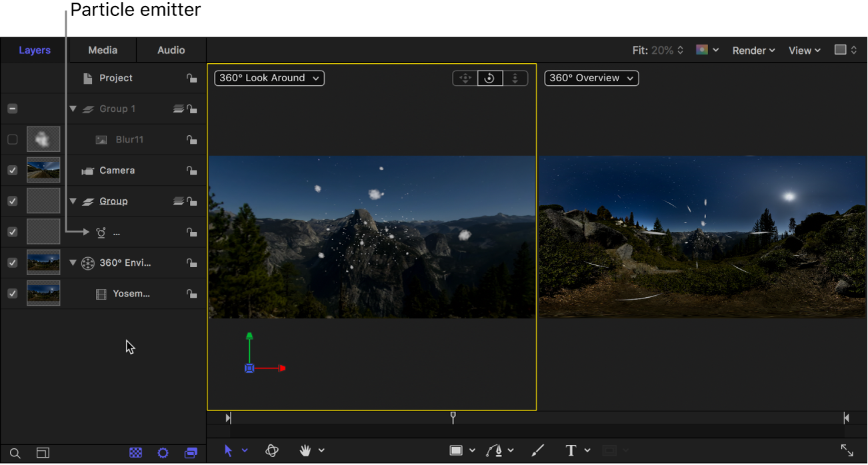Screen dimensions: 868x465
Task: Click the gear behaviors filter icon
Action: pyautogui.click(x=163, y=453)
